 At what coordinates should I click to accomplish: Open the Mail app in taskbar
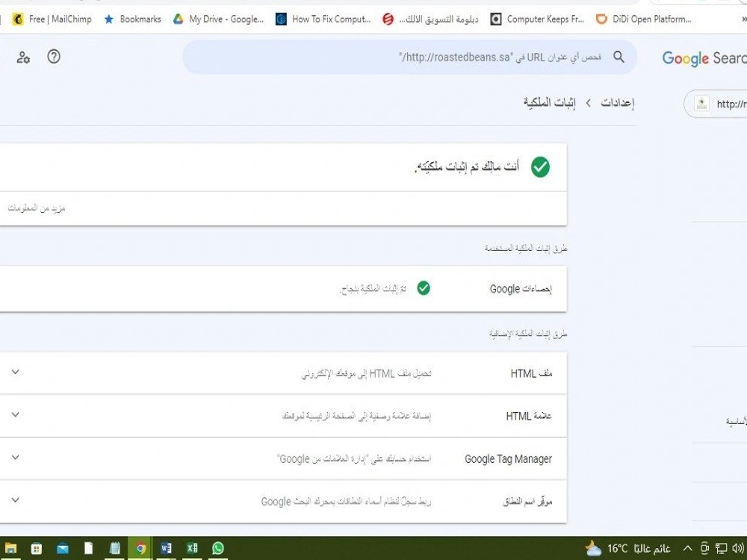click(x=63, y=548)
